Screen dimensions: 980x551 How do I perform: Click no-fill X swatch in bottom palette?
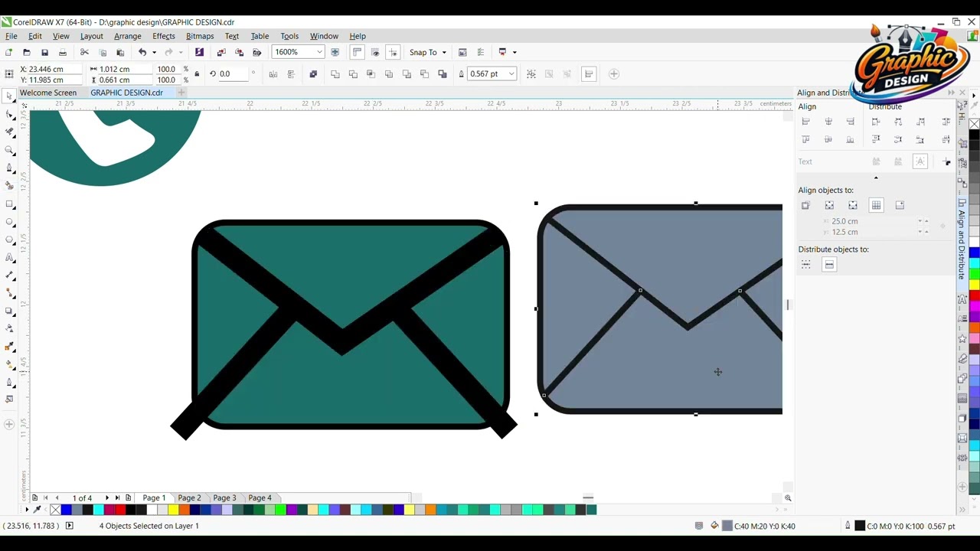point(55,510)
